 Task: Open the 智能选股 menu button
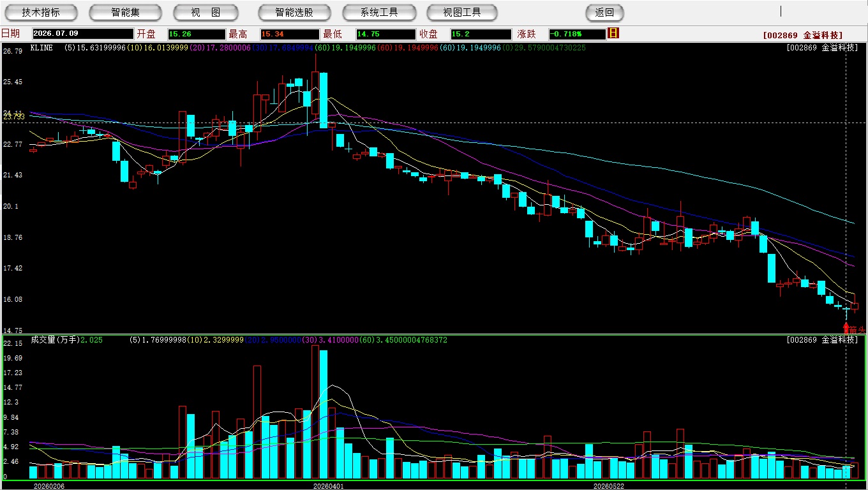point(294,13)
